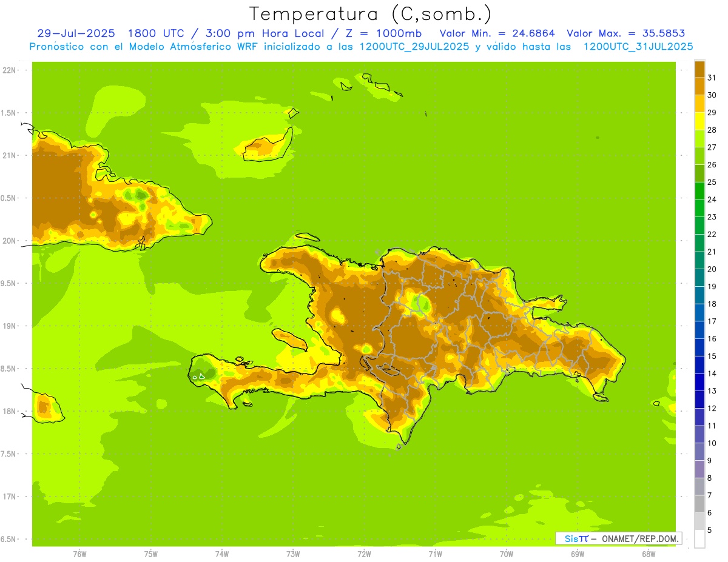Click the "19N" latitude axis label

(10, 326)
